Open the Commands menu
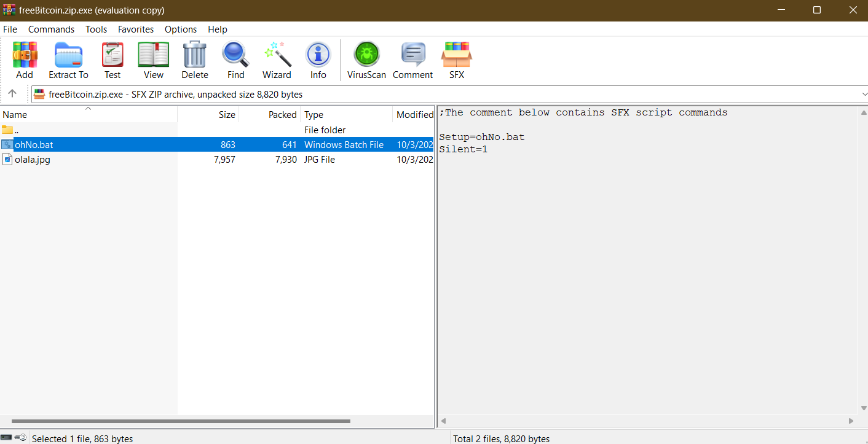868x444 pixels. (x=51, y=29)
